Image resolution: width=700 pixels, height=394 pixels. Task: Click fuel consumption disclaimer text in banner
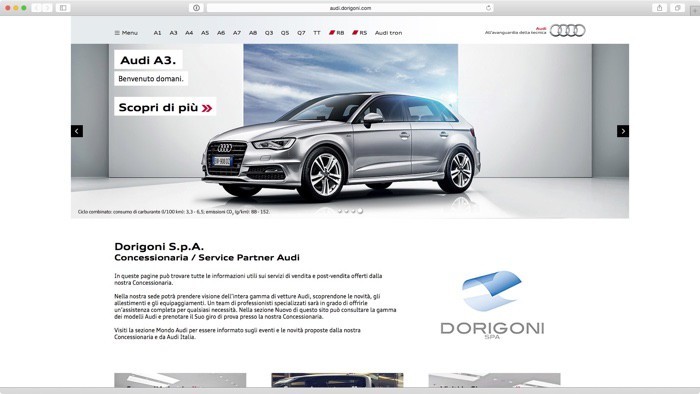(174, 212)
